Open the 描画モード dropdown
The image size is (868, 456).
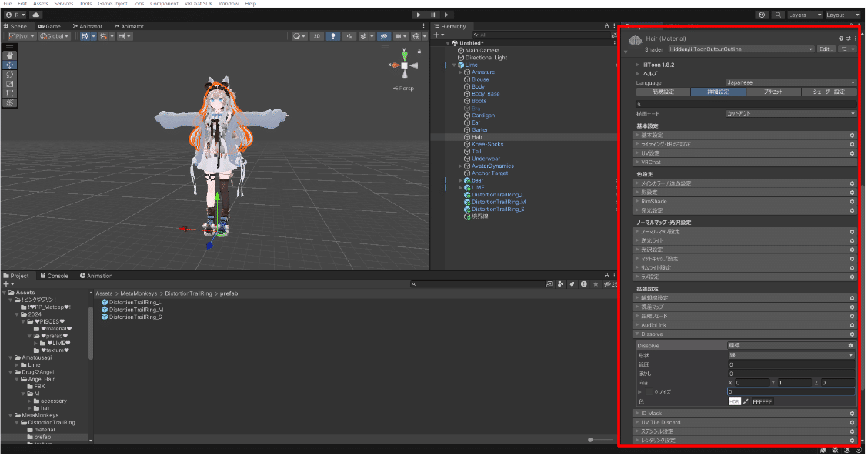[790, 113]
